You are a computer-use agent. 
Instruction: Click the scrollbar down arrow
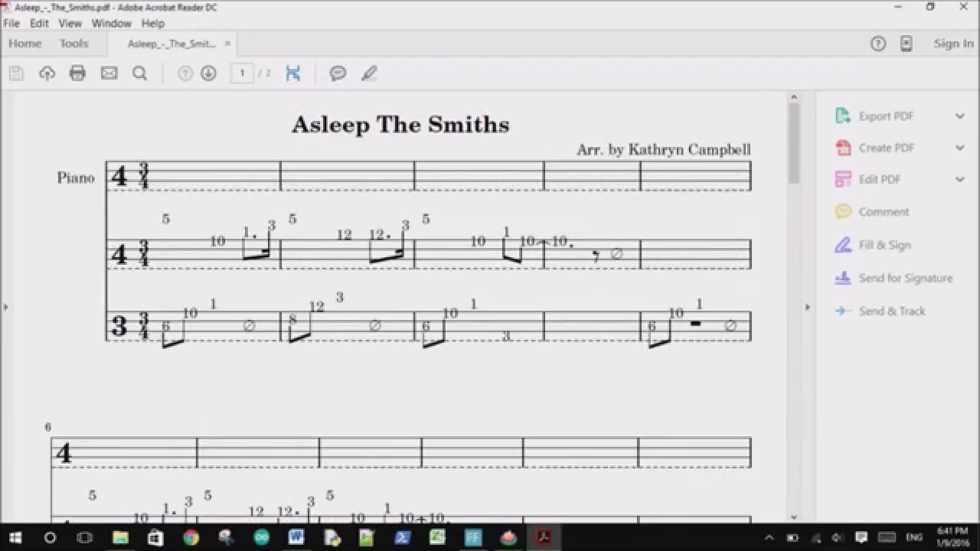793,517
